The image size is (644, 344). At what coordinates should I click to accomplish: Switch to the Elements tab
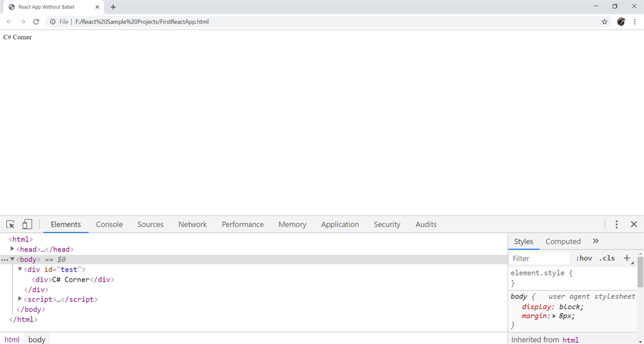point(65,224)
